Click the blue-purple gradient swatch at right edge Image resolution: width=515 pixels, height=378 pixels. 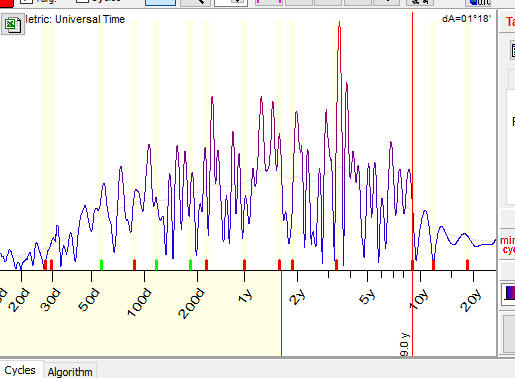tap(510, 293)
